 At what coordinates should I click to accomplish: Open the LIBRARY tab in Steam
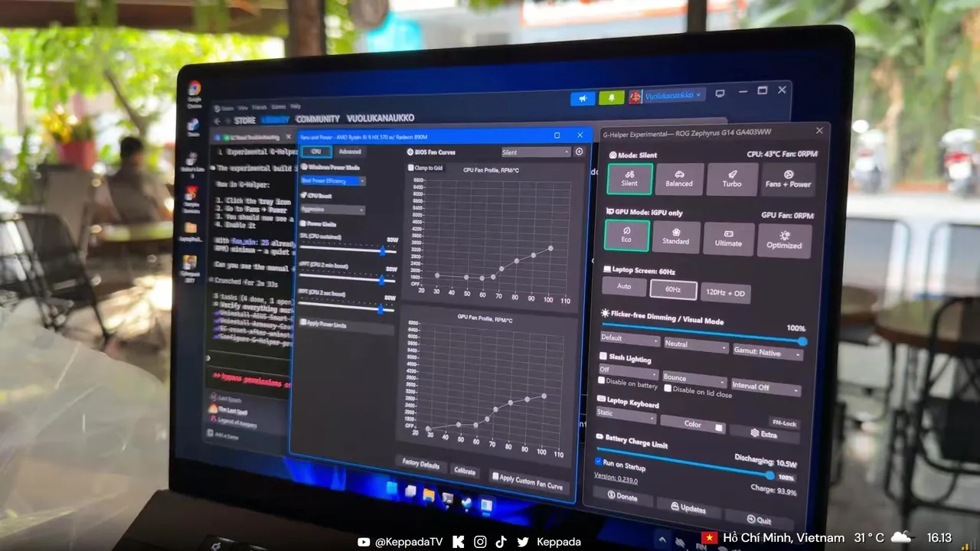[x=276, y=120]
